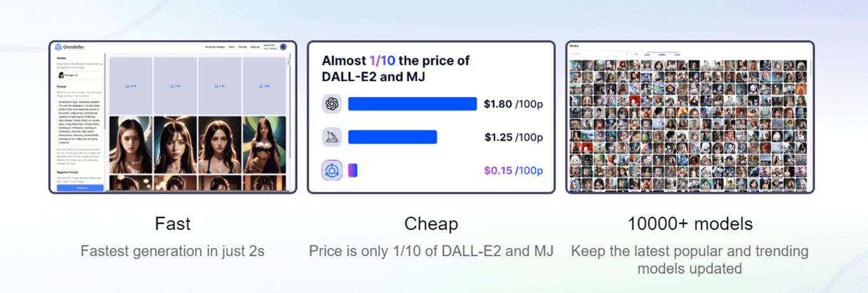868x293 pixels.
Task: Click the magnifier icon in models search
Action: [x=627, y=53]
